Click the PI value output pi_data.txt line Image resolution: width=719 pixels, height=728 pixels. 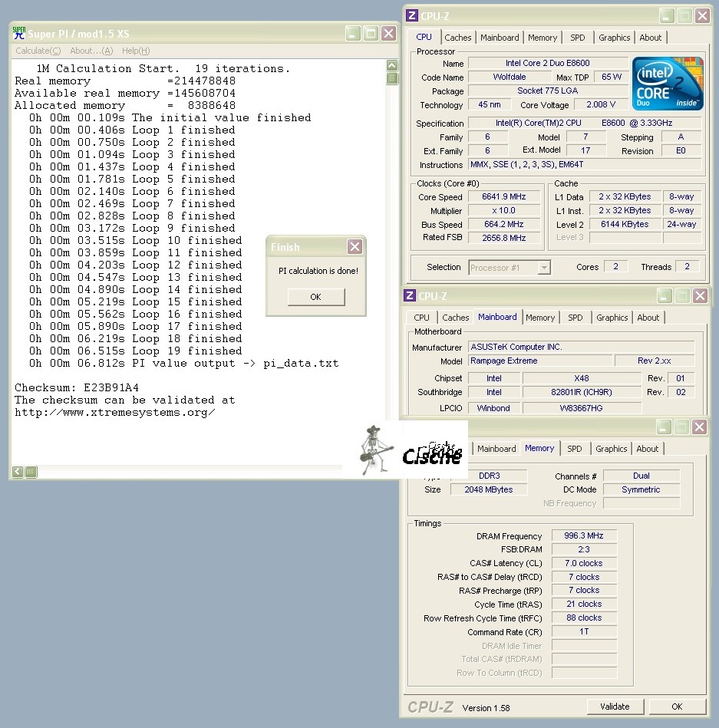pos(184,363)
